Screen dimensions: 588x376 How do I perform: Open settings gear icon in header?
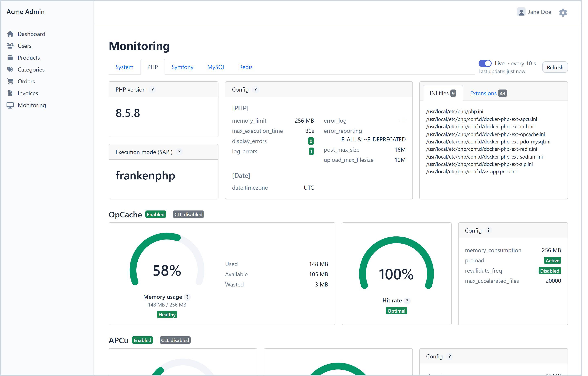point(563,12)
